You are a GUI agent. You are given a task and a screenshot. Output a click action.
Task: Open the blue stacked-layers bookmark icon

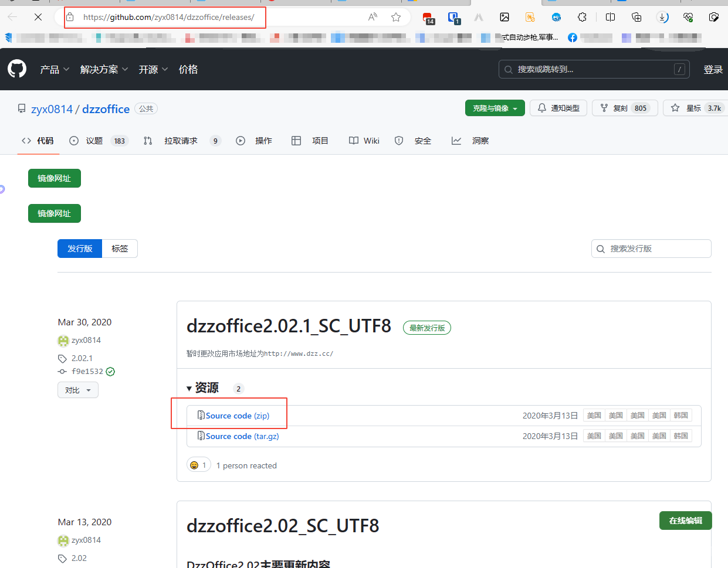[x=8, y=38]
